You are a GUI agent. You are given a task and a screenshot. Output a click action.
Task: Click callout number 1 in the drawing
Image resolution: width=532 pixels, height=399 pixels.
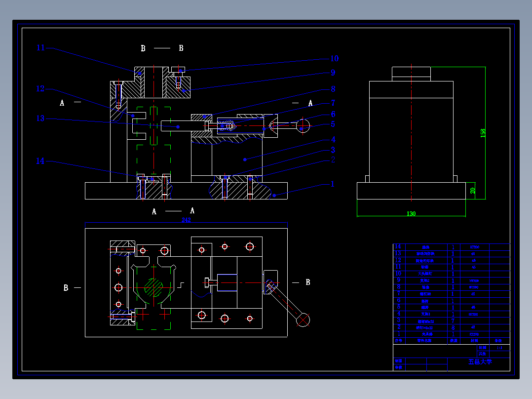(x=333, y=184)
